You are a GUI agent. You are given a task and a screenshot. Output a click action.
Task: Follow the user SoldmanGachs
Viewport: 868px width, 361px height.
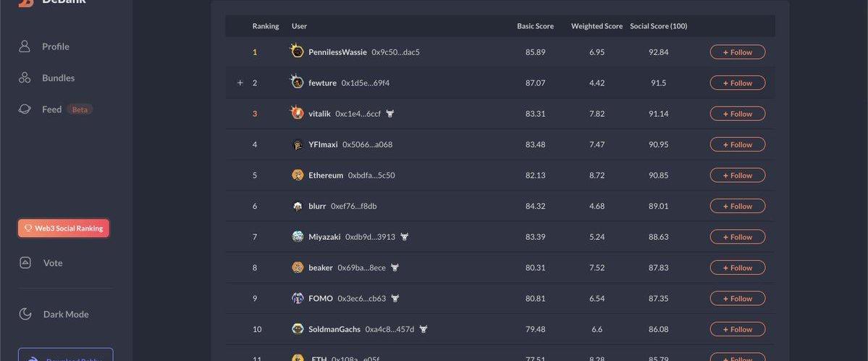tap(737, 329)
